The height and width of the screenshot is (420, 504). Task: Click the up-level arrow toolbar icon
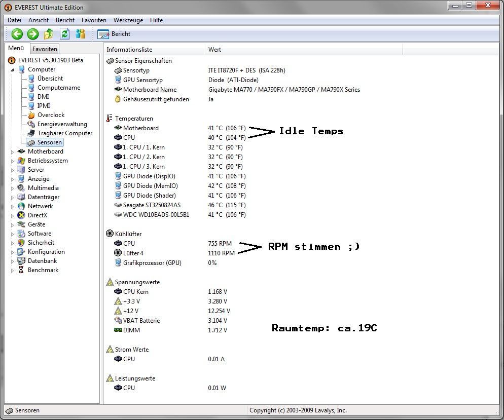pyautogui.click(x=49, y=34)
